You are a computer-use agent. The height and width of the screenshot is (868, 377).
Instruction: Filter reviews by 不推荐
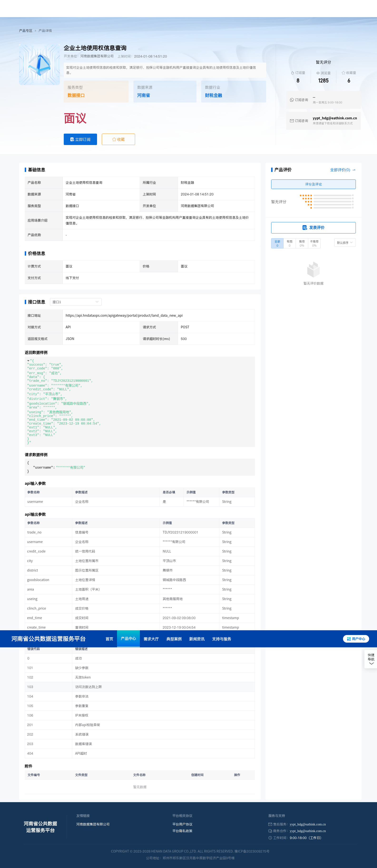[x=314, y=243]
